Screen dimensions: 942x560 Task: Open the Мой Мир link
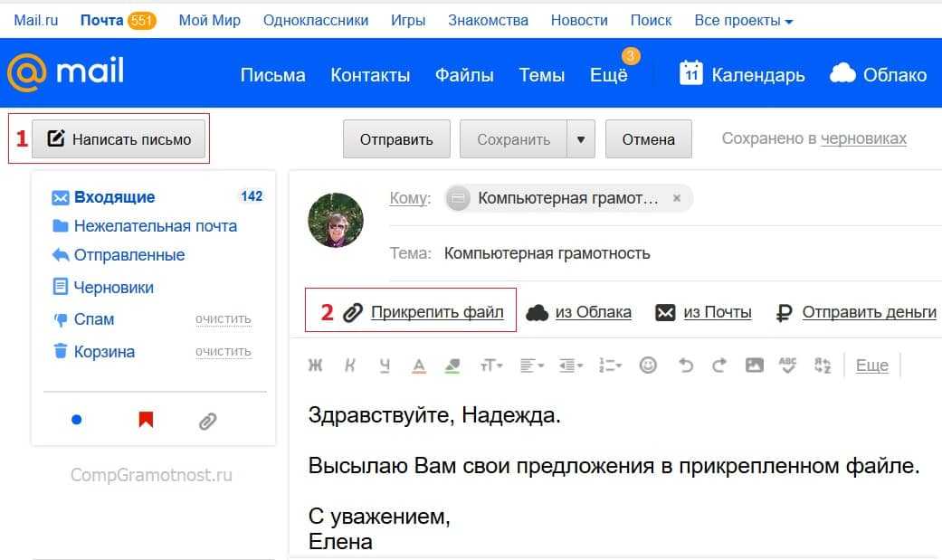[210, 21]
